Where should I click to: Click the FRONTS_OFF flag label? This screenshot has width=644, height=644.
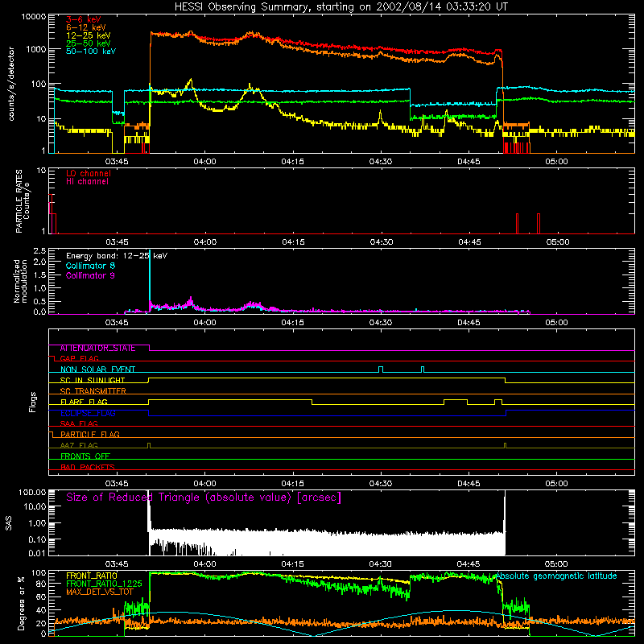tap(85, 456)
